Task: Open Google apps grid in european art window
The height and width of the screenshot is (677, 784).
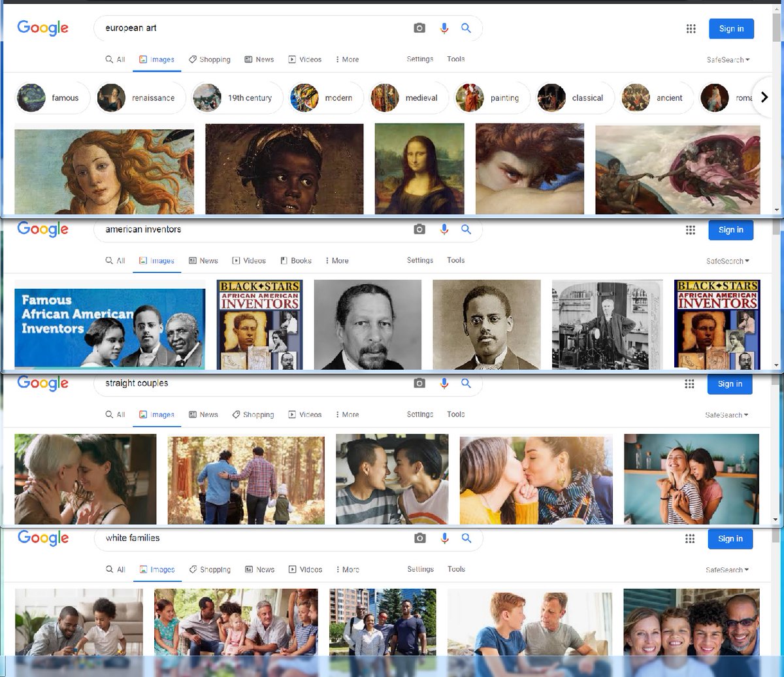Action: point(691,29)
